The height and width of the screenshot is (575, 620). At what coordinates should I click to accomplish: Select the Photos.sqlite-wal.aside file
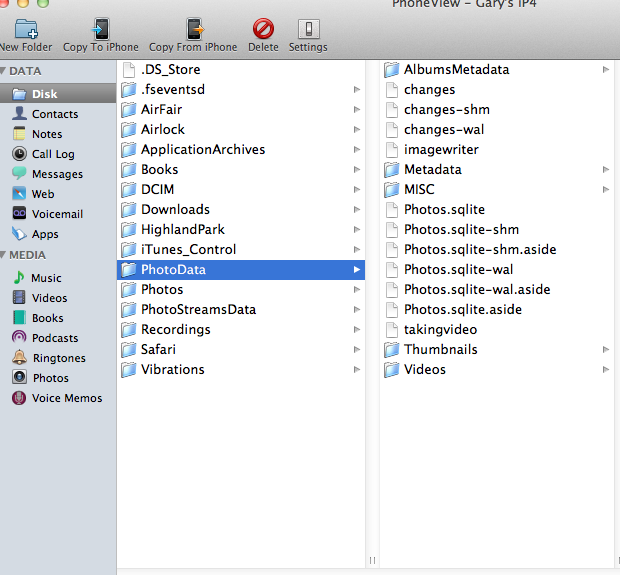(497, 289)
